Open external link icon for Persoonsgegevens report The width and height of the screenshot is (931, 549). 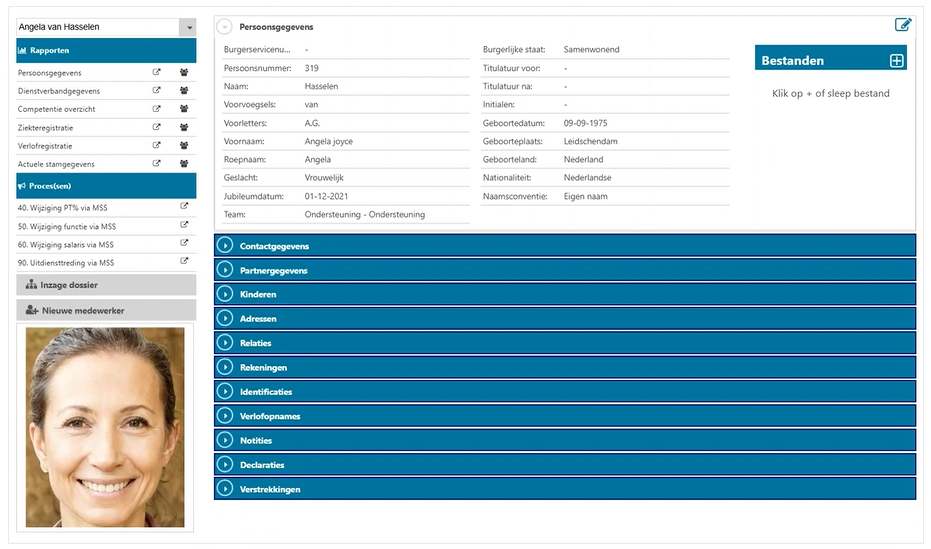click(156, 73)
